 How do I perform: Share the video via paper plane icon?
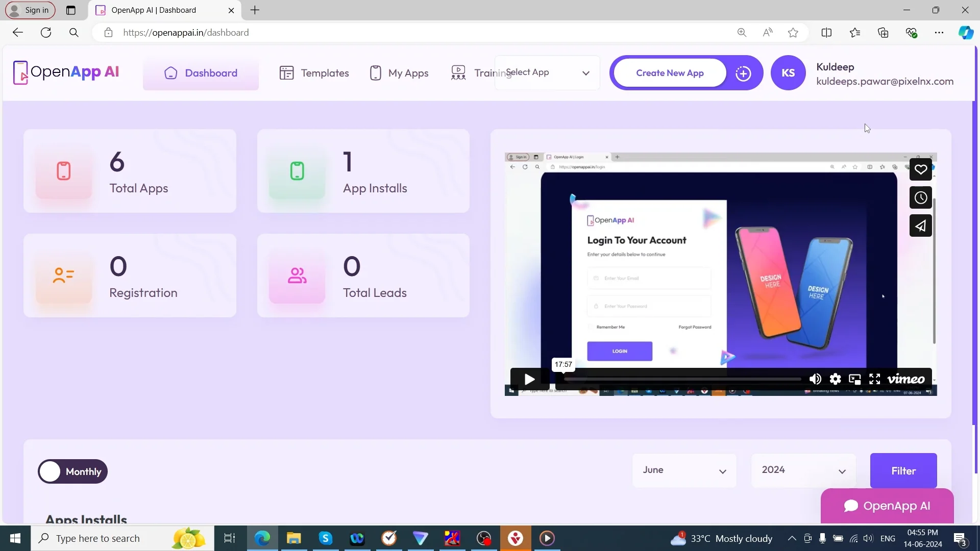tap(920, 226)
